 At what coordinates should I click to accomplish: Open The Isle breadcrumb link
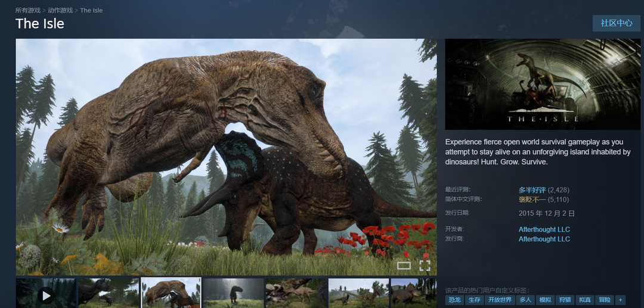click(x=91, y=10)
